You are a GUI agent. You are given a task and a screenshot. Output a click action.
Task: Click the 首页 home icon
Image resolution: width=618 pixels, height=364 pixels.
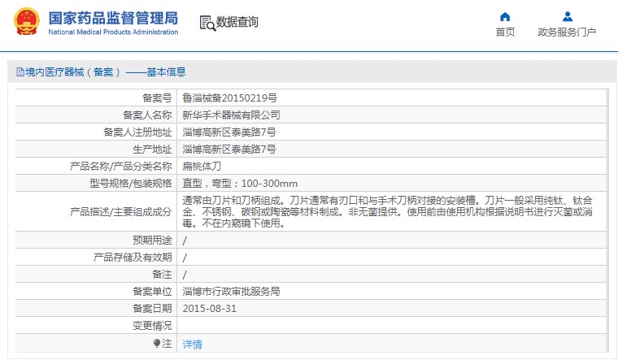pos(505,16)
